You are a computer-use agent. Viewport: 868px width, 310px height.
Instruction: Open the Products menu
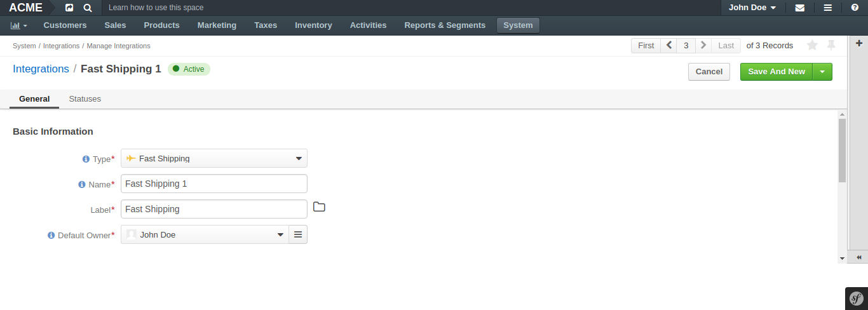pos(161,25)
